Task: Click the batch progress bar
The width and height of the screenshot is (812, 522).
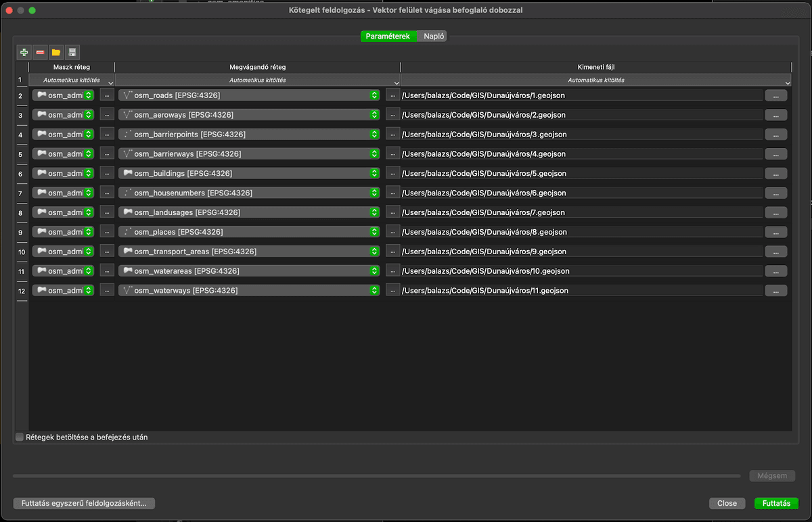Action: (376, 476)
